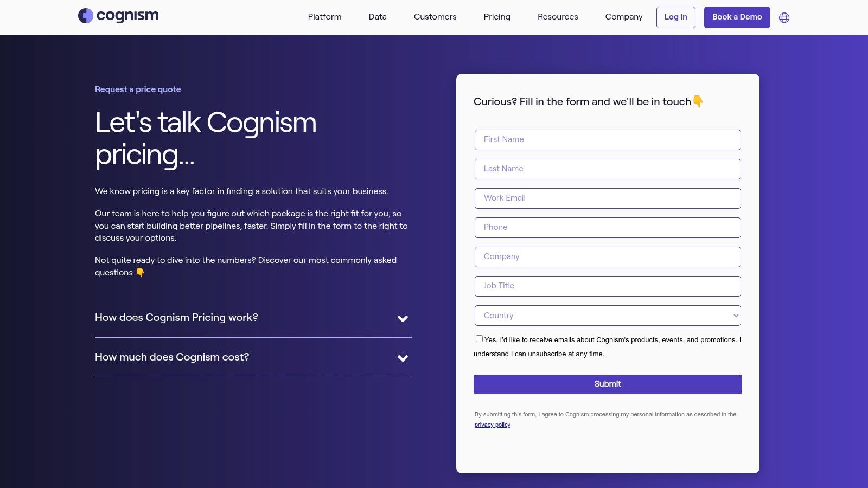
Task: Open the Platform menu
Action: pyautogui.click(x=324, y=17)
